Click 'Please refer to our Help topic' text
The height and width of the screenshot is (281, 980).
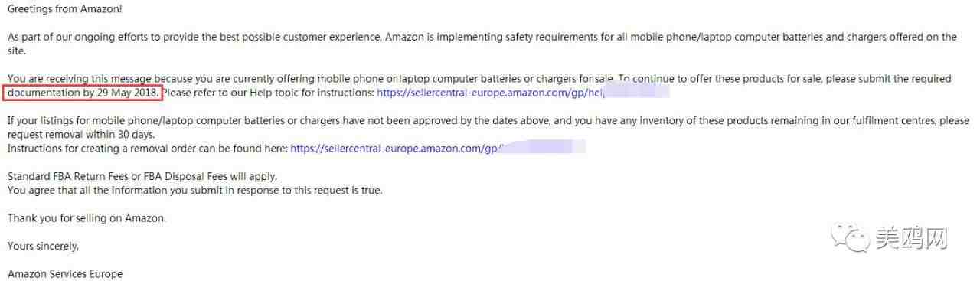[x=269, y=93]
